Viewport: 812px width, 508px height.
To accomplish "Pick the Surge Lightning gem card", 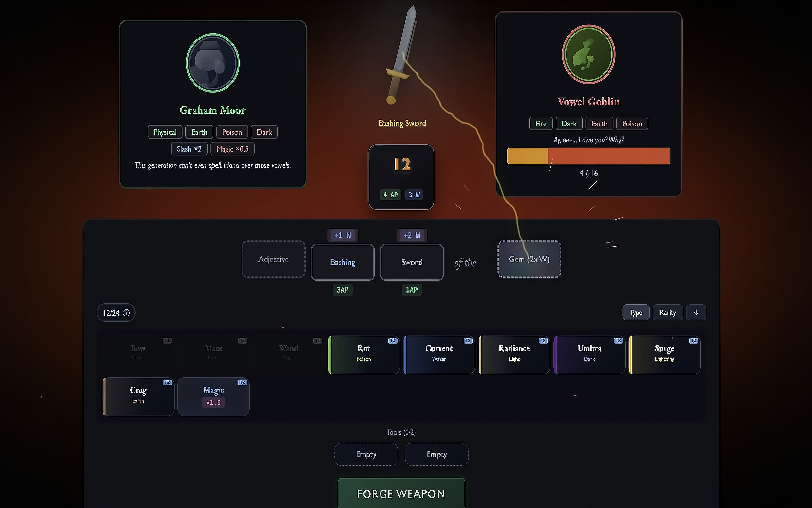I will click(664, 355).
